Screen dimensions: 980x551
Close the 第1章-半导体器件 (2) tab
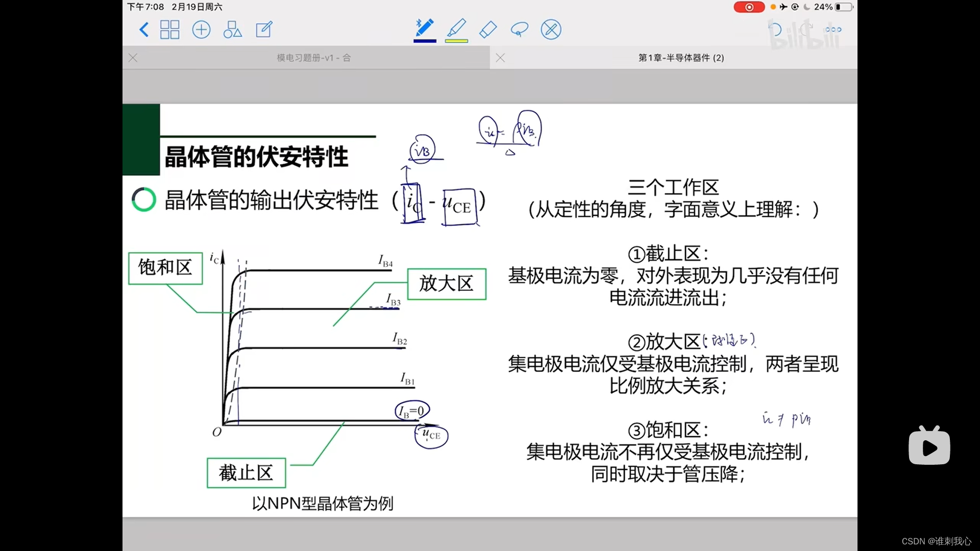pyautogui.click(x=500, y=58)
